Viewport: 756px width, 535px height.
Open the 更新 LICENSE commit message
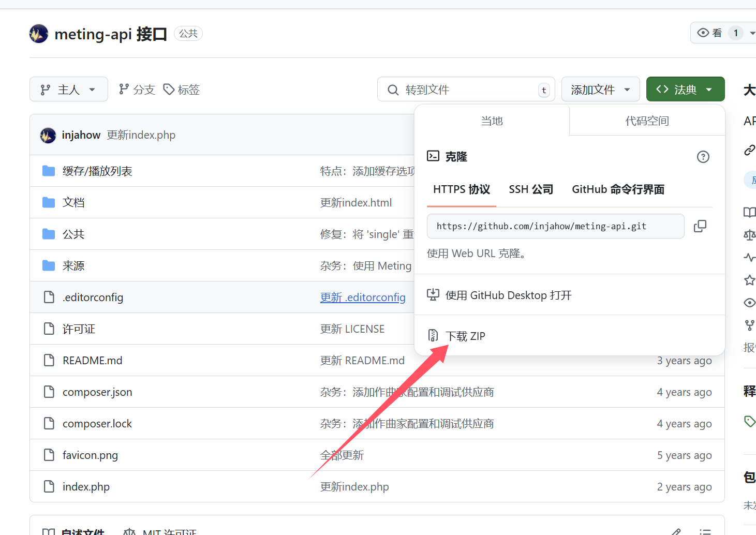coord(352,329)
